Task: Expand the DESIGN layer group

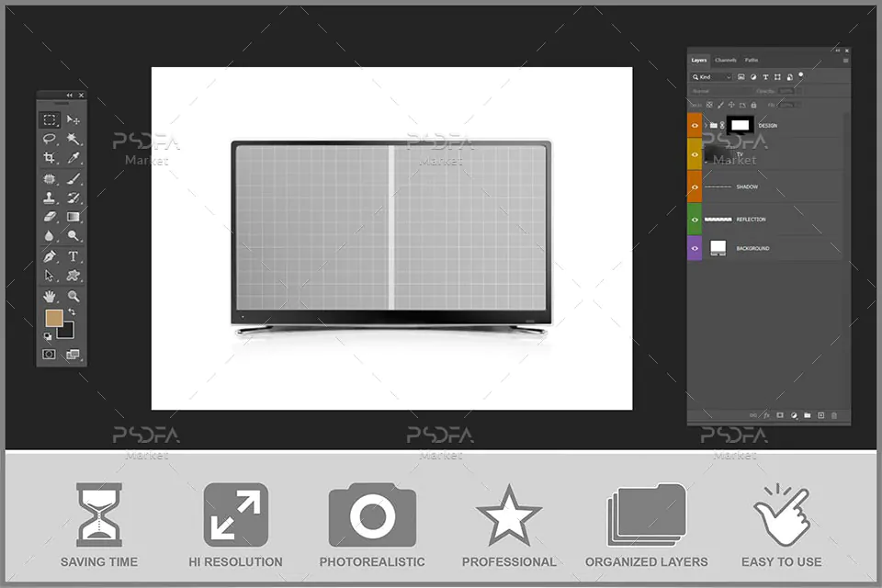Action: (706, 126)
